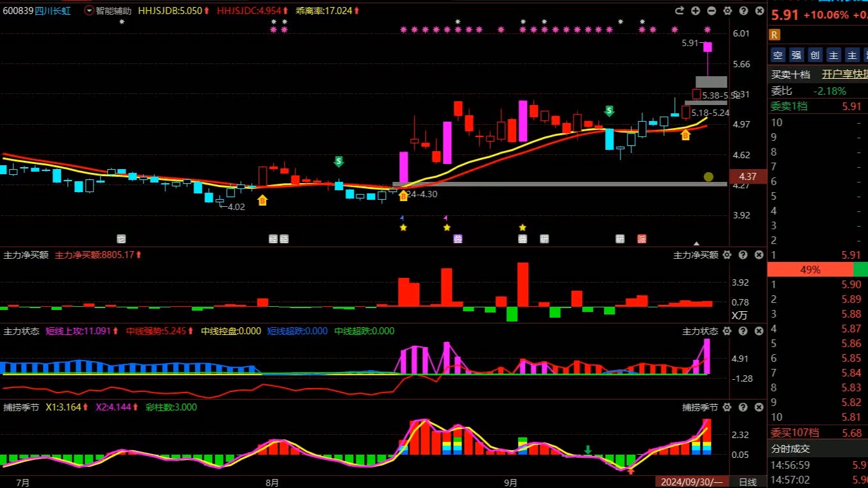Image resolution: width=868 pixels, height=488 pixels.
Task: Open the 开户享快捷 link
Action: pyautogui.click(x=844, y=74)
